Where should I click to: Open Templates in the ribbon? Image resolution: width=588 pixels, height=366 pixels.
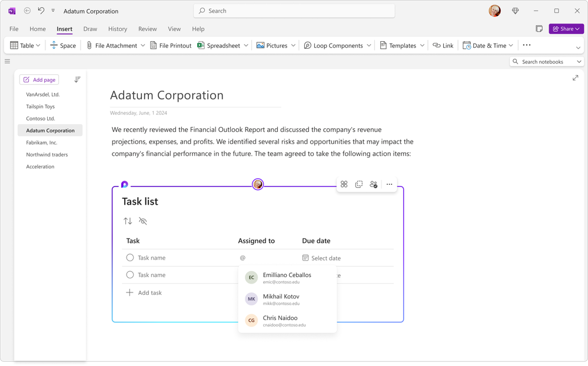(398, 45)
